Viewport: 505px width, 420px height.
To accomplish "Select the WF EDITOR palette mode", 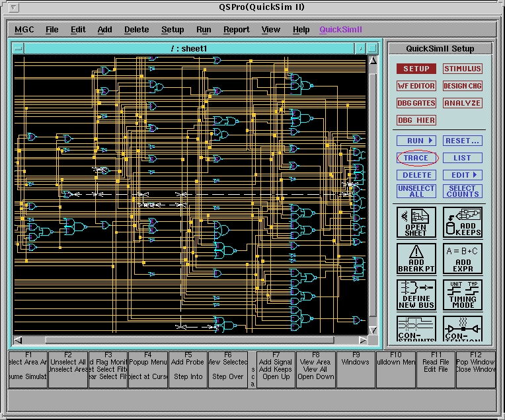I will pyautogui.click(x=416, y=86).
